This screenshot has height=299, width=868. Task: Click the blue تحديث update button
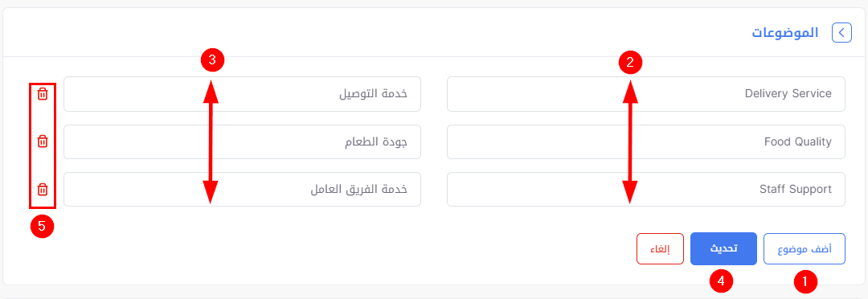pyautogui.click(x=723, y=249)
